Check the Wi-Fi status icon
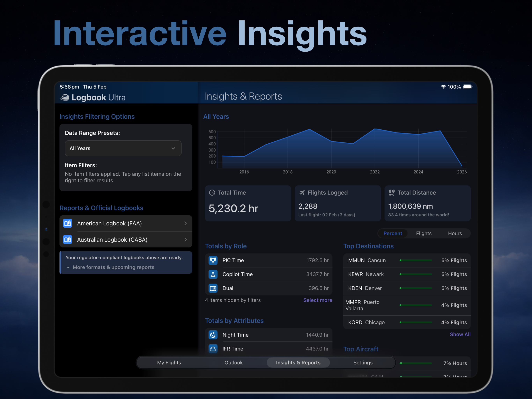Screen dimensions: 532x399 click(x=443, y=87)
